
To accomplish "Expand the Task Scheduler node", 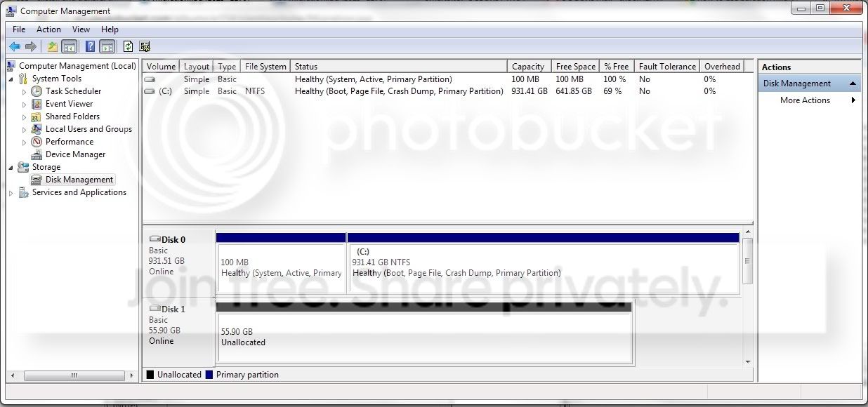I will [25, 91].
